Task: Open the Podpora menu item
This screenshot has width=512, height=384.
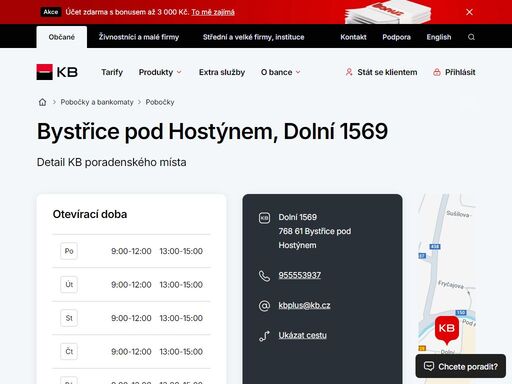Action: coord(396,37)
